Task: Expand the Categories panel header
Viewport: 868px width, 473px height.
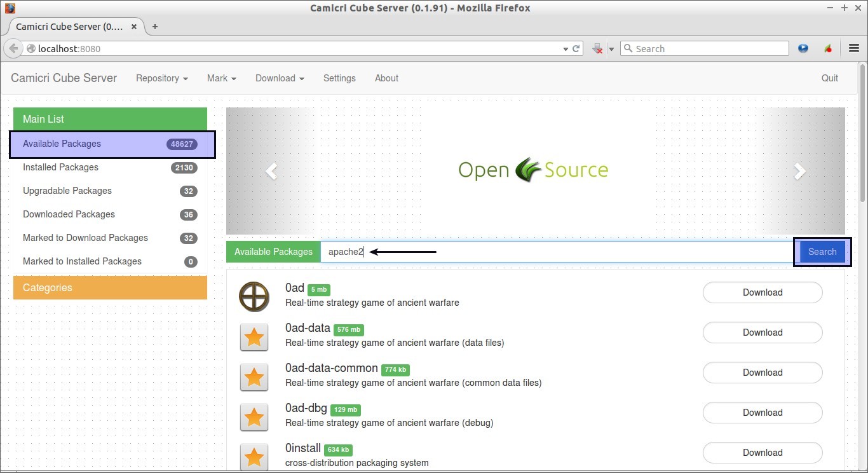Action: [110, 287]
